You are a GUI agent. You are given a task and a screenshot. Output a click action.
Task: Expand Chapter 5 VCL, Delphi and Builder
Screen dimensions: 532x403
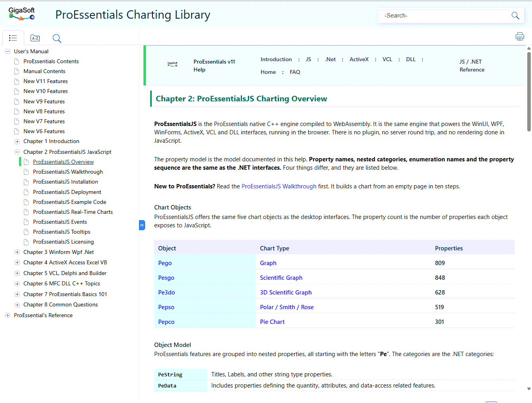tap(17, 273)
